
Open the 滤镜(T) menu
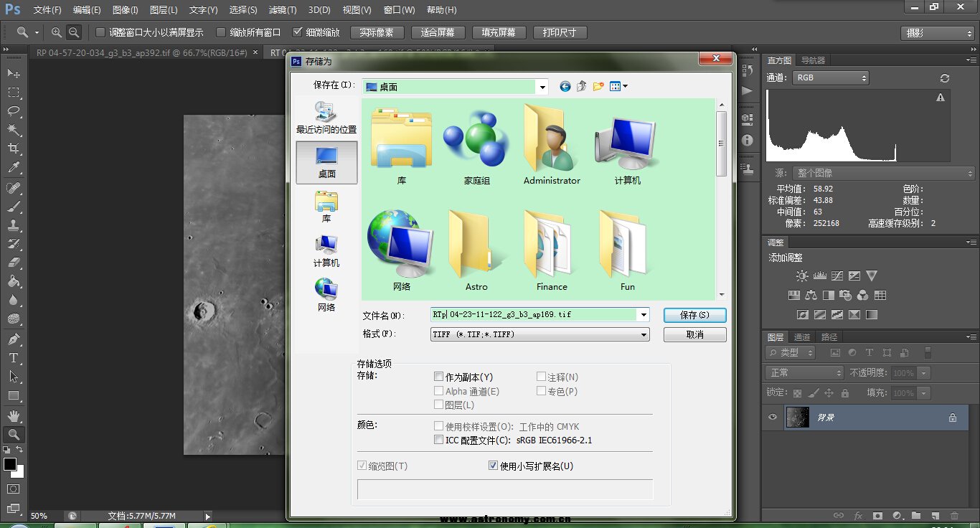283,10
